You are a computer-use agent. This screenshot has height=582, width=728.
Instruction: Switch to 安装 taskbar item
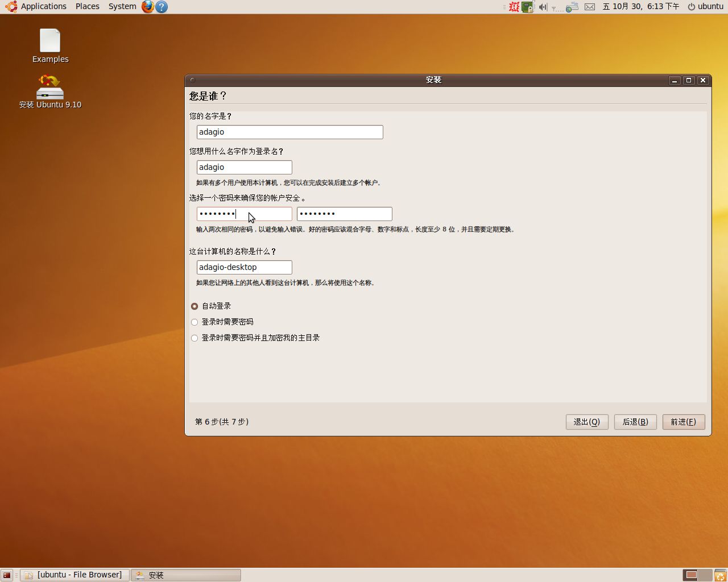(186, 575)
